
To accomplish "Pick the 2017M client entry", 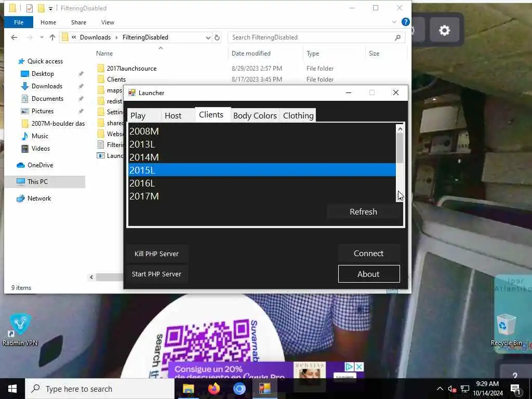I will point(262,196).
